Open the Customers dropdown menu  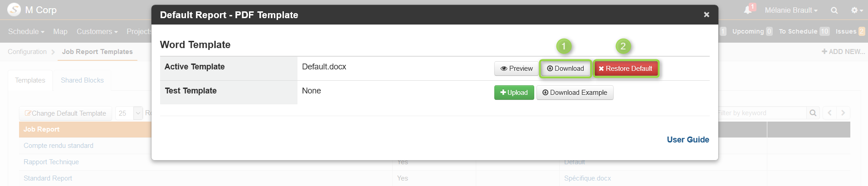97,31
